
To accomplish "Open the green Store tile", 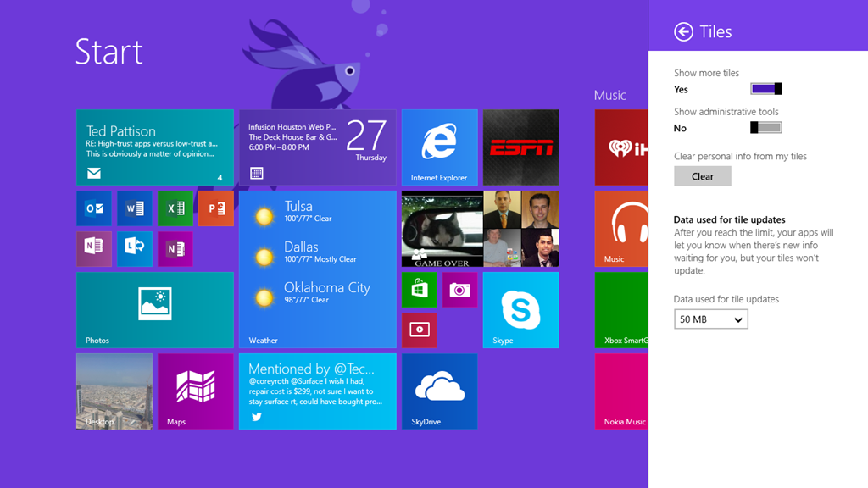I will point(419,290).
